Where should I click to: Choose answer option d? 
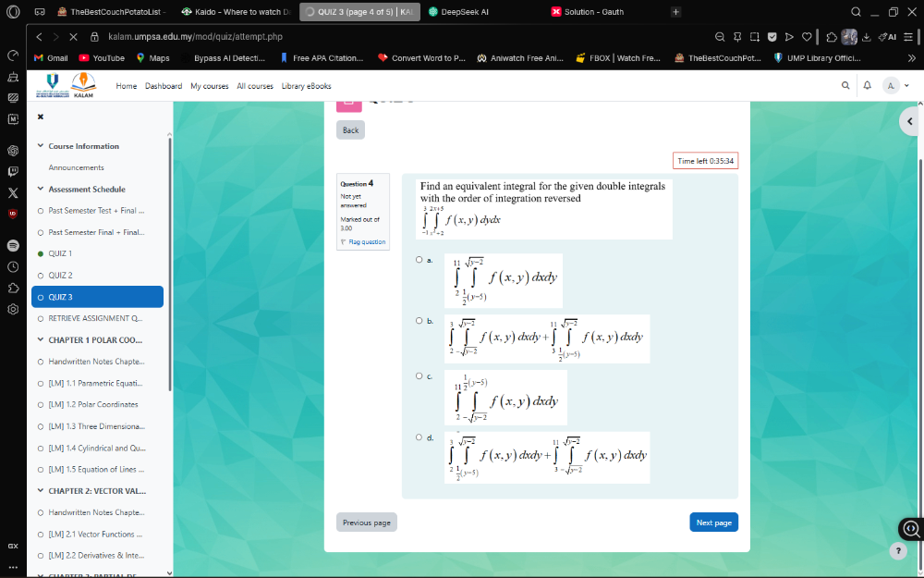419,437
